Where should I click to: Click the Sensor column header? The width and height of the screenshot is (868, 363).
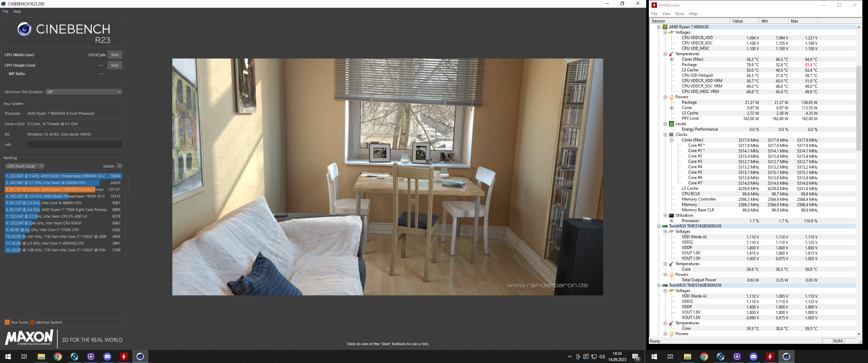pyautogui.click(x=689, y=21)
